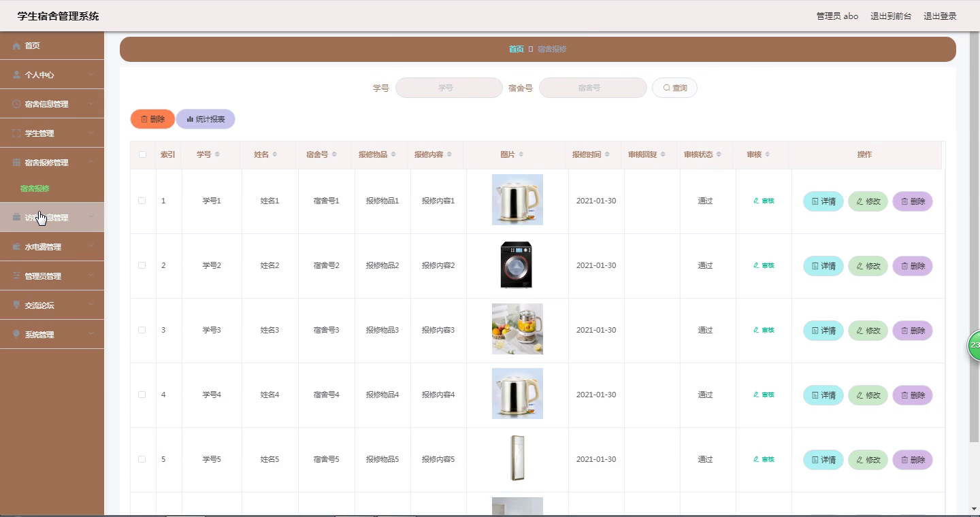This screenshot has height=517, width=980.
Task: Click 详情 button for row 学号1
Action: click(x=823, y=201)
